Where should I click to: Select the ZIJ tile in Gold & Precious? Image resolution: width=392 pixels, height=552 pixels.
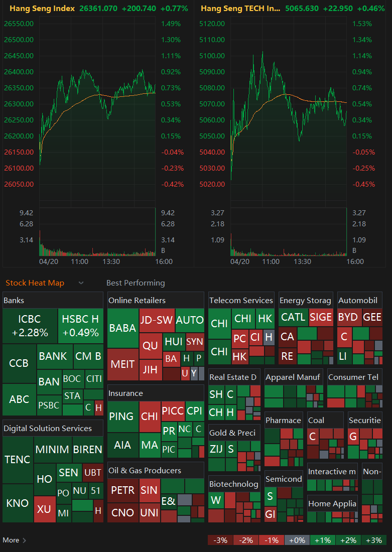(x=216, y=450)
